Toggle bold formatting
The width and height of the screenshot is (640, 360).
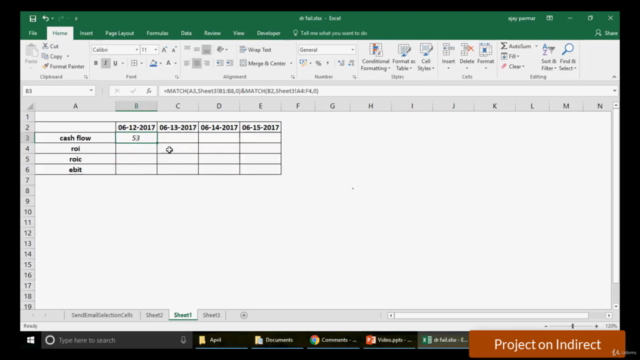96,63
